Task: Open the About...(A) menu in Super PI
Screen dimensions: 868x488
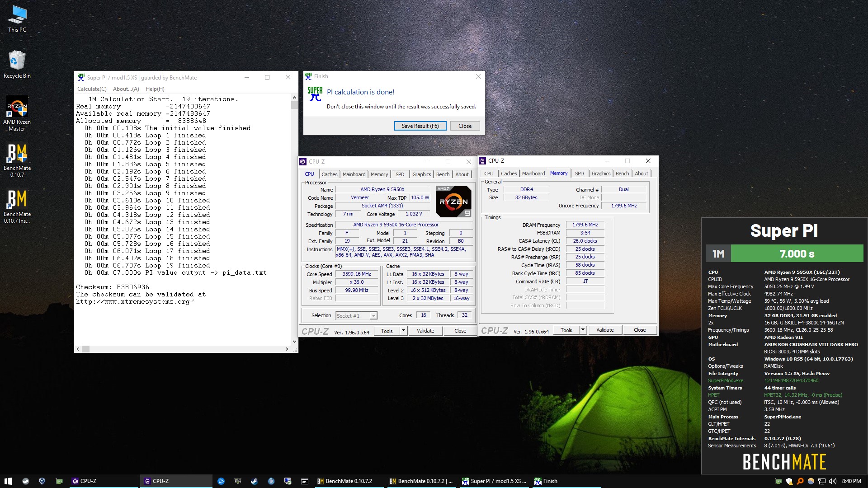Action: click(126, 89)
